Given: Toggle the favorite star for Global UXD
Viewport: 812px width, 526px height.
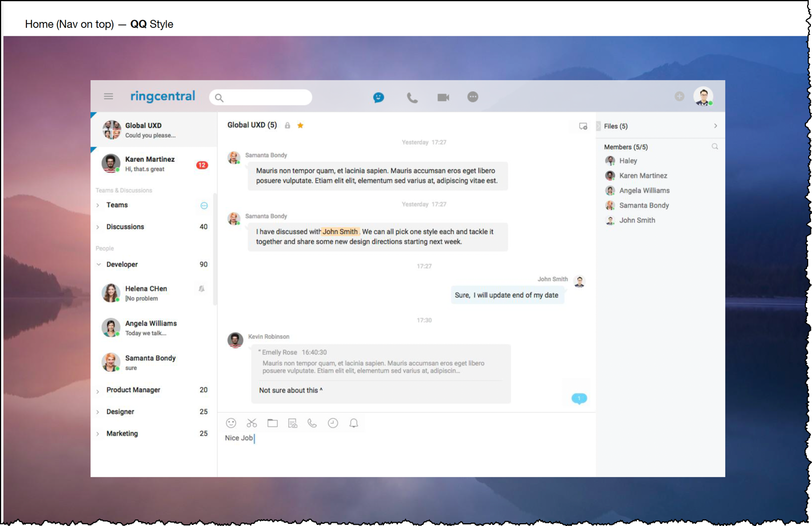Looking at the screenshot, I should click(x=300, y=126).
